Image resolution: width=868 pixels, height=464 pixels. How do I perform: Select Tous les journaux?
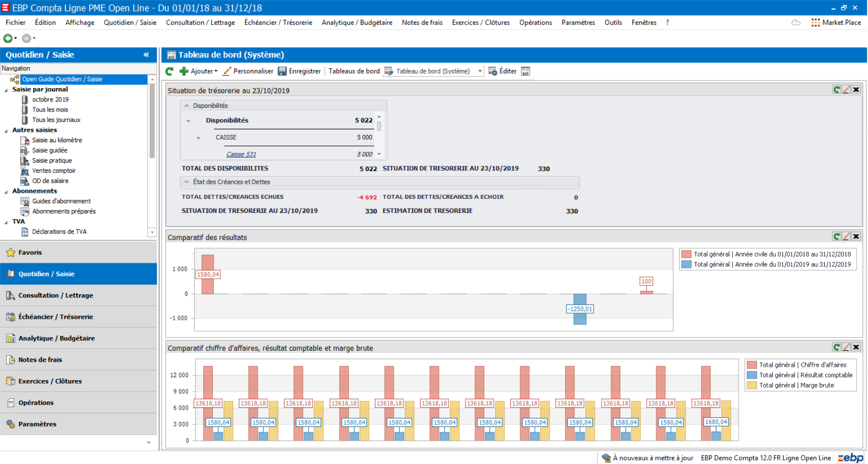click(56, 120)
